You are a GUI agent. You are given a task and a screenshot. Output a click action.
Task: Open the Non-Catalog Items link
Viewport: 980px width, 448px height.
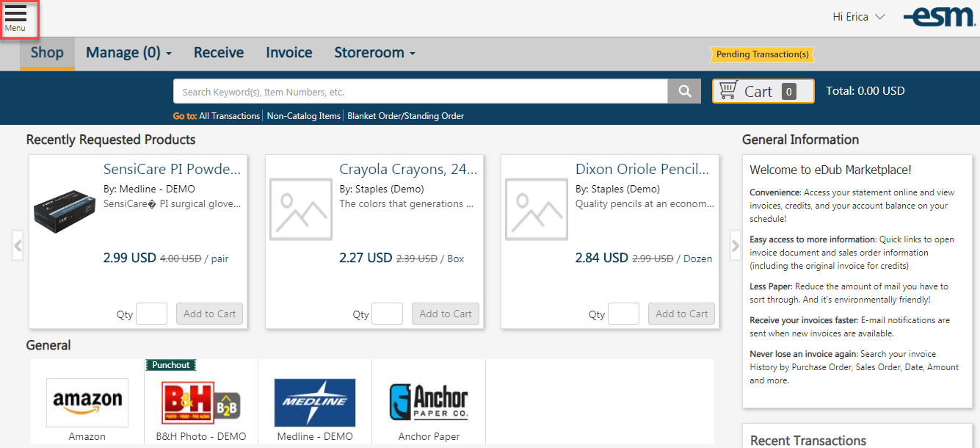[304, 116]
